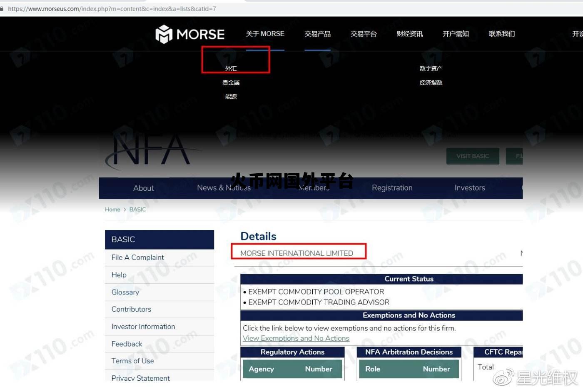Open Terms of Use in the sidebar
The image size is (583, 392).
[132, 361]
